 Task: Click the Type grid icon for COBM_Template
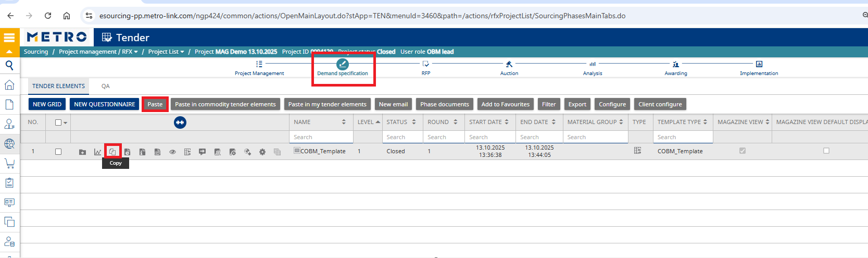[x=637, y=151]
